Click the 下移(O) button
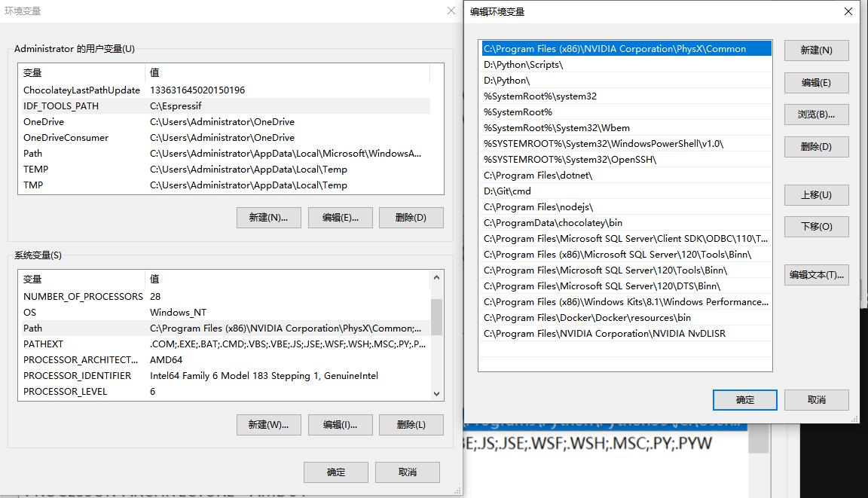This screenshot has width=868, height=498. click(x=816, y=226)
